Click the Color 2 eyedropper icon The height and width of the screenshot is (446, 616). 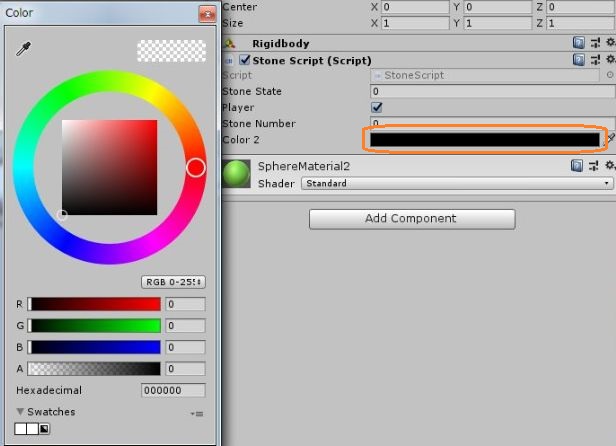tap(610, 139)
